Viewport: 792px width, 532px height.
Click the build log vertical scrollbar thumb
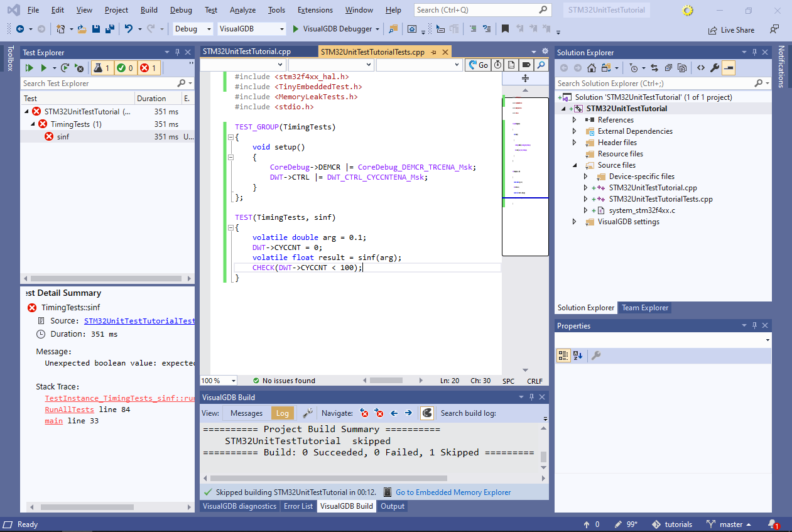point(544,457)
